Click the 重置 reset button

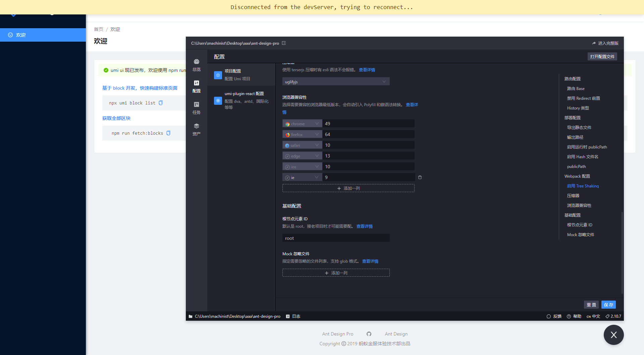click(591, 305)
